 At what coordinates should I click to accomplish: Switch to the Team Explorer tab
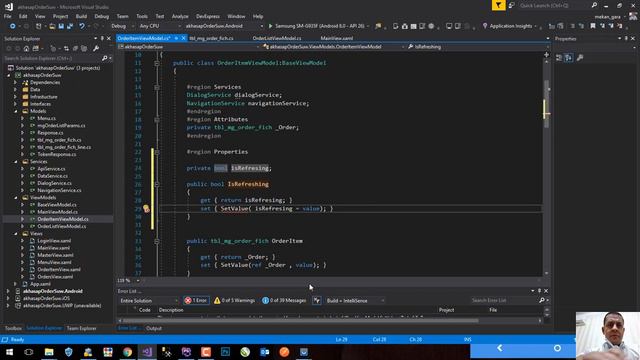point(82,328)
